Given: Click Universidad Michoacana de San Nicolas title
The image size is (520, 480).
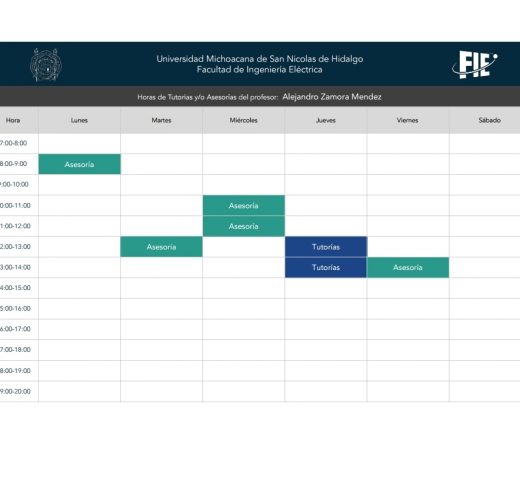Looking at the screenshot, I should coord(260,59).
